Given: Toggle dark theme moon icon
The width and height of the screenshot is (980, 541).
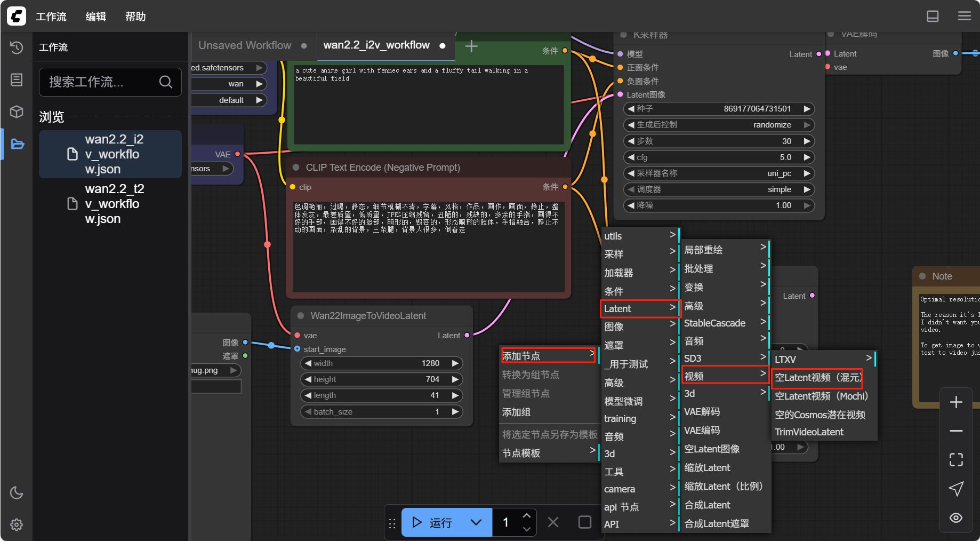Looking at the screenshot, I should tap(17, 492).
